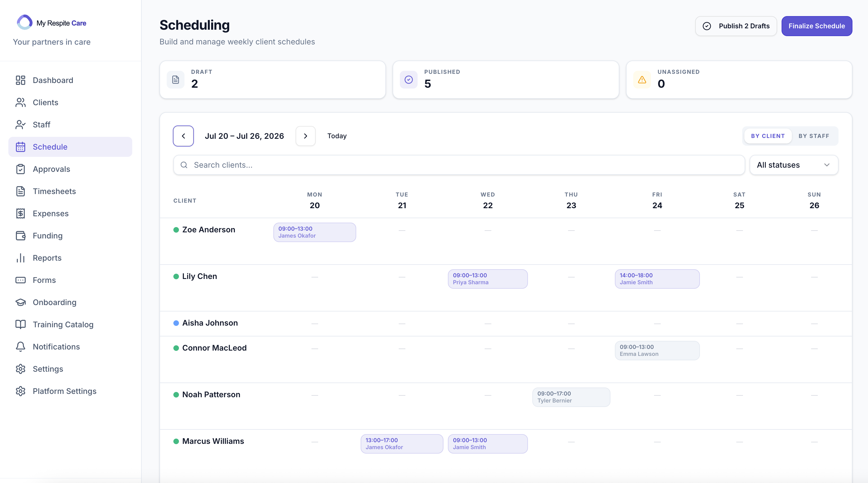Click the Clients people icon
Viewport: 868px width, 483px height.
point(21,102)
